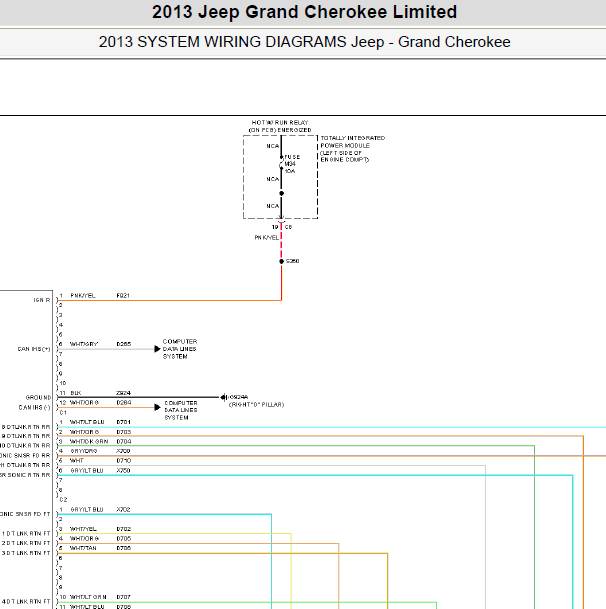
Task: Click the 'FUSE M34 10A' fuse label
Action: coord(292,164)
